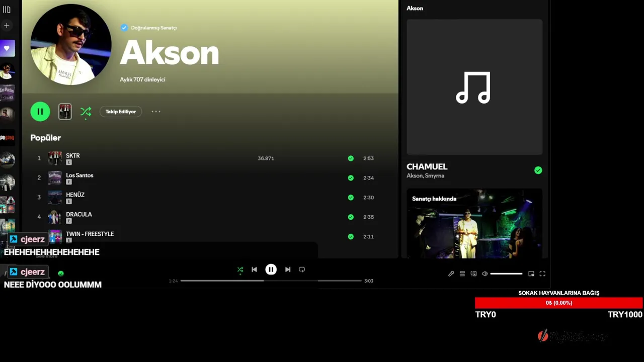The height and width of the screenshot is (362, 644).
Task: Play the track DRACULA
Action: tap(79, 214)
